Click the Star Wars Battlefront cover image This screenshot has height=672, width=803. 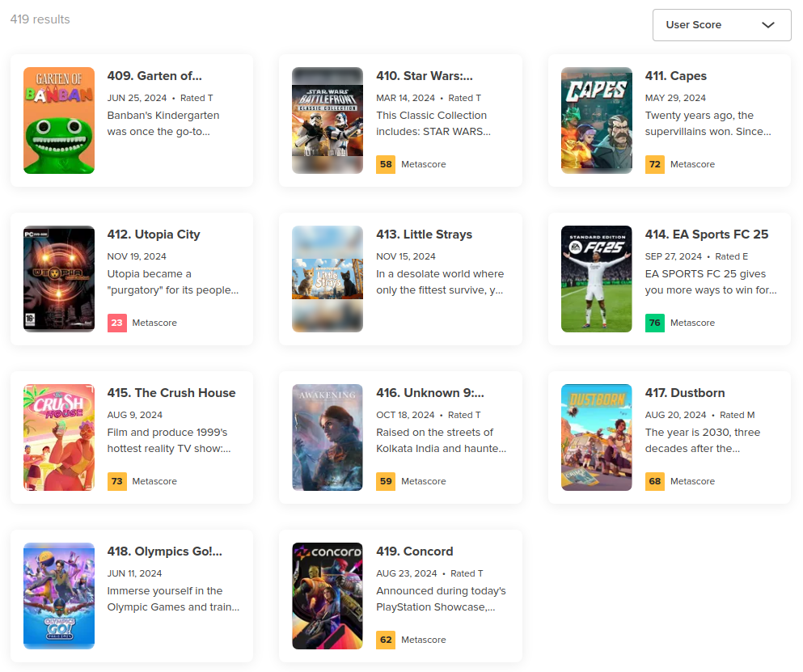click(328, 120)
